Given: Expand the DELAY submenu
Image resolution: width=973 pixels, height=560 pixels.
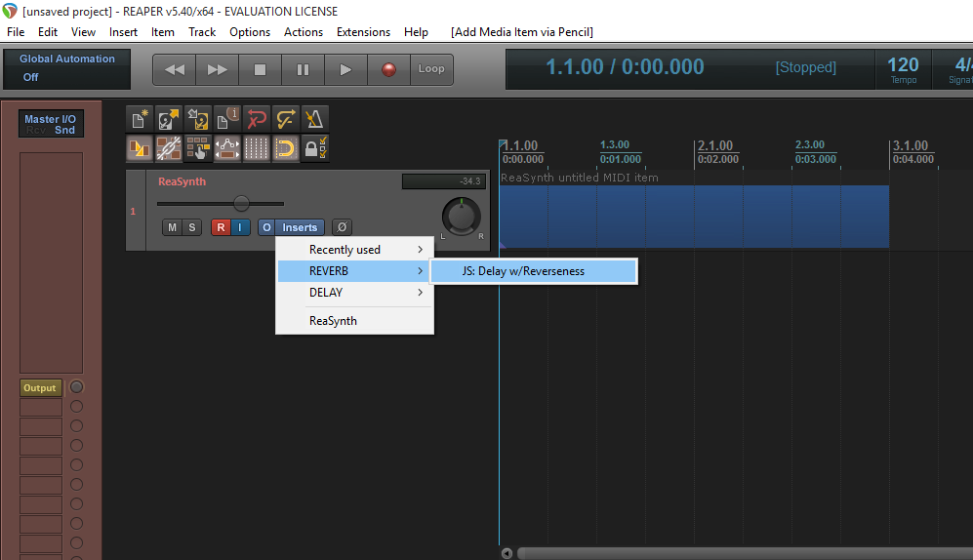Looking at the screenshot, I should click(x=355, y=292).
